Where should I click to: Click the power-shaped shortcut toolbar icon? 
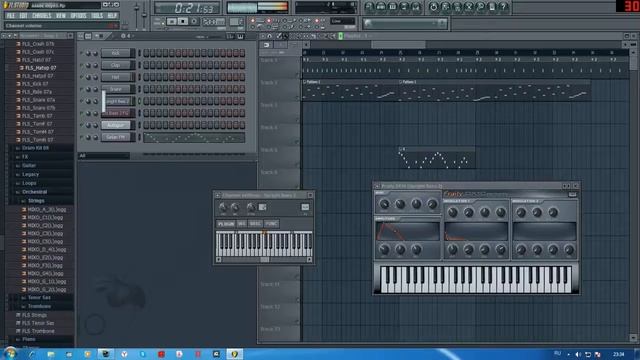point(433,7)
